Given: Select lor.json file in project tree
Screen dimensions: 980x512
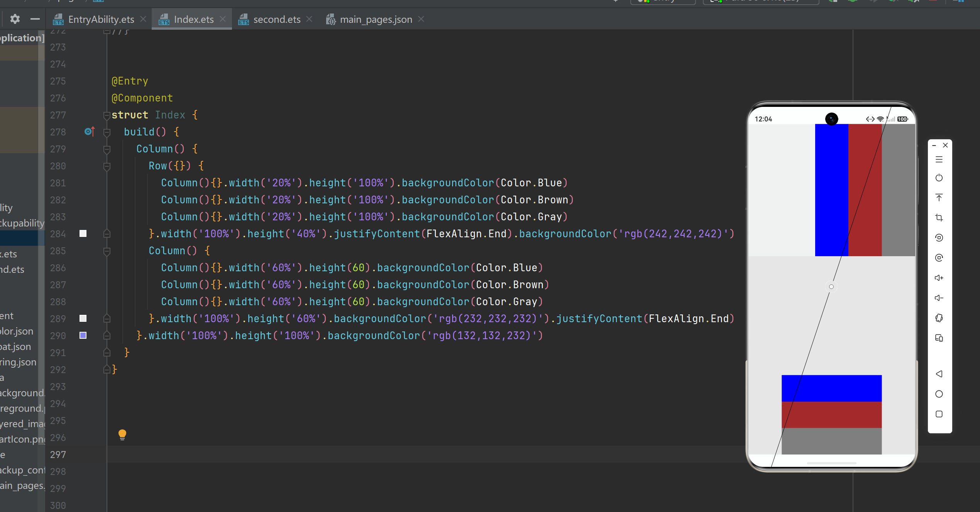Looking at the screenshot, I should [17, 331].
